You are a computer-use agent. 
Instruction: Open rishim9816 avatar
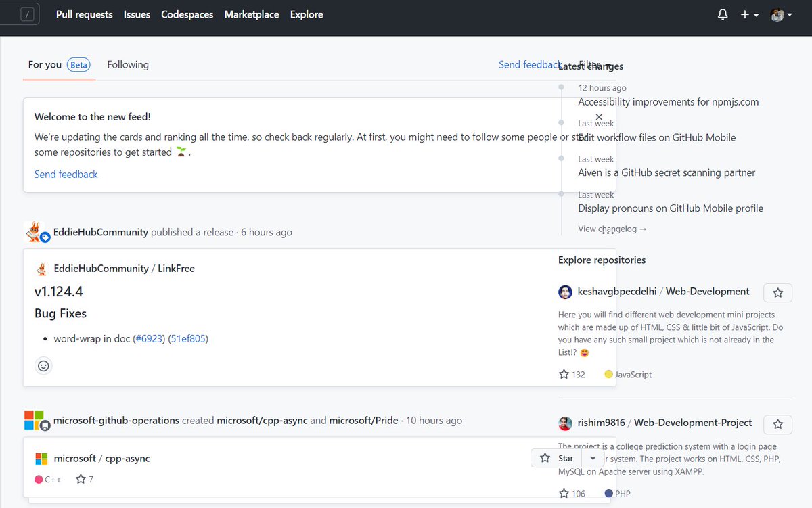565,423
